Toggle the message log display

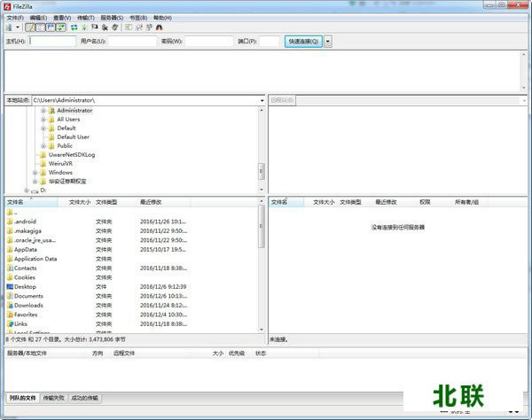tap(30, 27)
